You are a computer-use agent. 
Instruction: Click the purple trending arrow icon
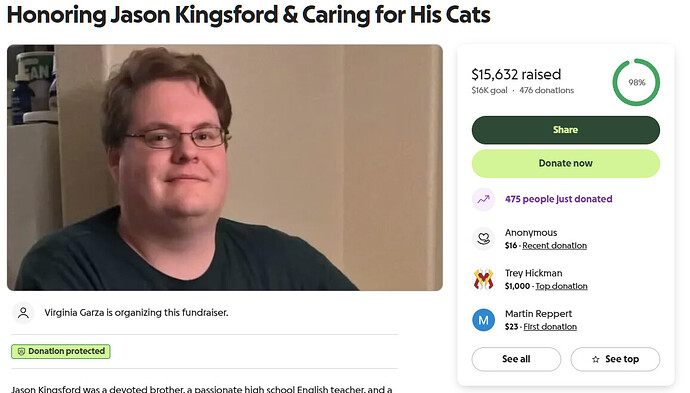click(483, 199)
